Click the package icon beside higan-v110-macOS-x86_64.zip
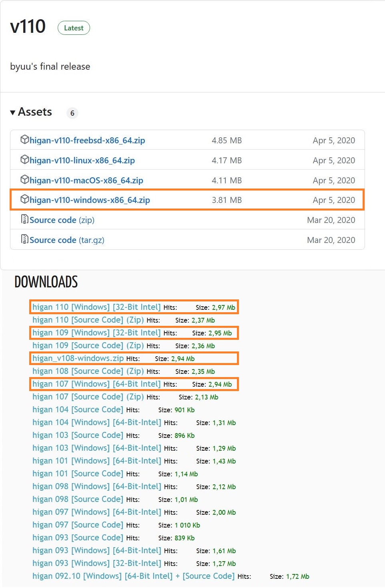 click(25, 180)
